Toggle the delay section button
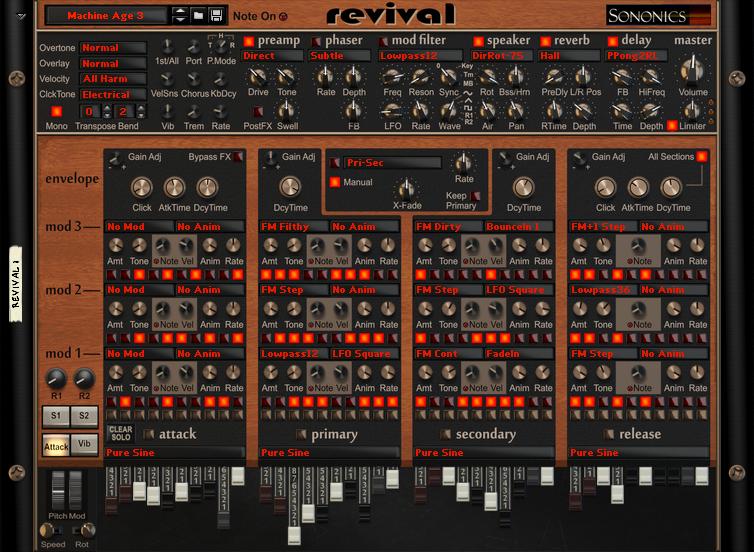754x552 pixels. coord(612,41)
